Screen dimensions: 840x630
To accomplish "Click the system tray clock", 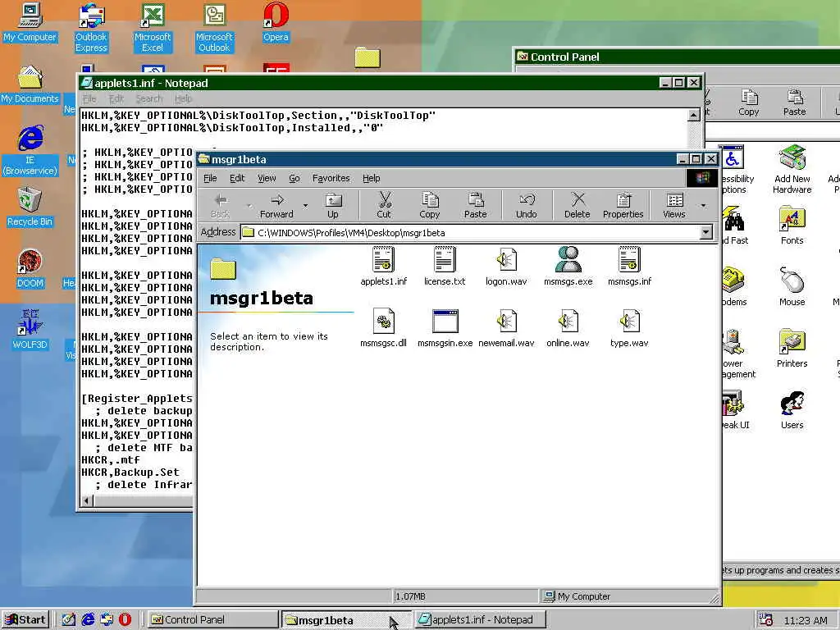I will [x=806, y=620].
